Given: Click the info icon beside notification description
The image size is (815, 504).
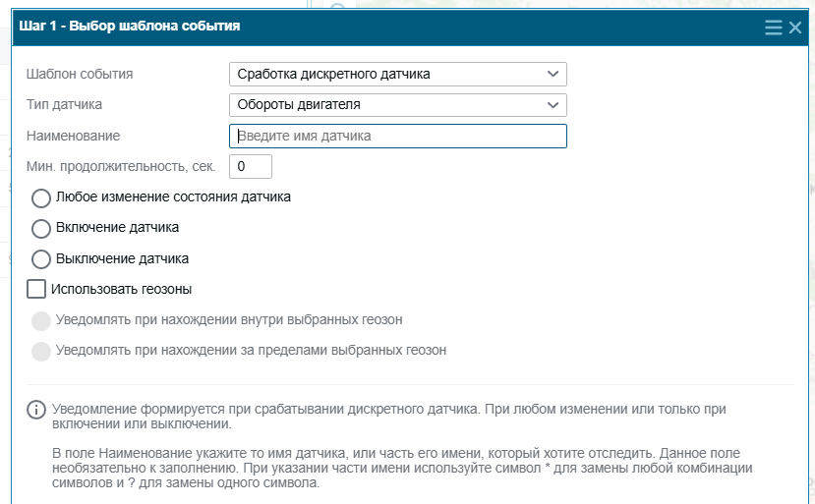Looking at the screenshot, I should [x=35, y=410].
